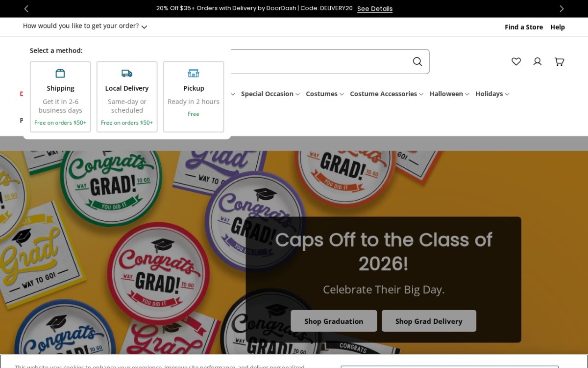Click the Shop Grad Delivery button
Image resolution: width=588 pixels, height=368 pixels.
pos(429,321)
